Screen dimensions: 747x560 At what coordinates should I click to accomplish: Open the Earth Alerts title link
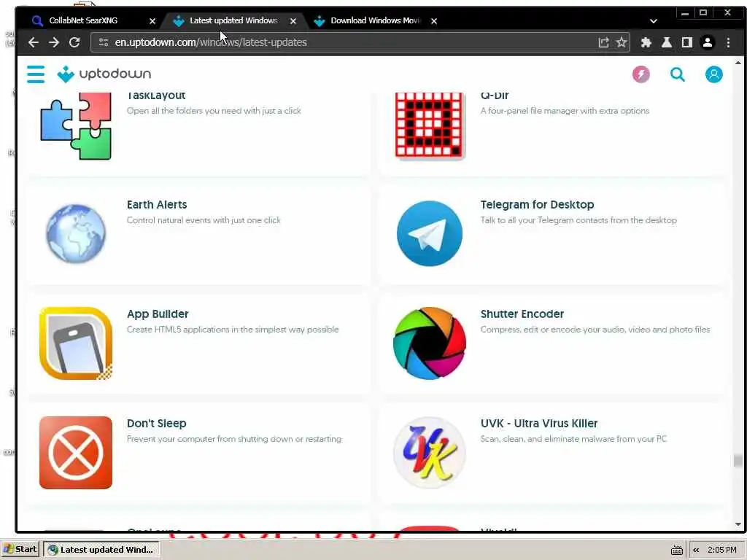coord(157,205)
